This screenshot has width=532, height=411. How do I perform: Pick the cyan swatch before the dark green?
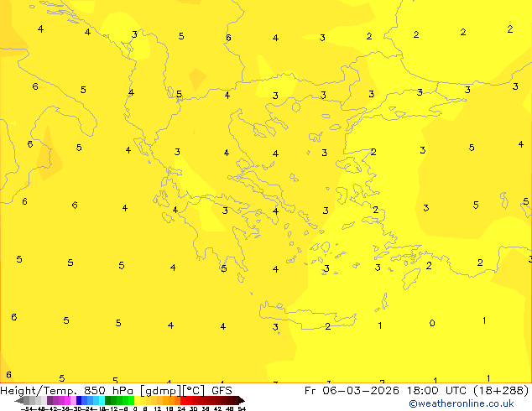pos(102,400)
